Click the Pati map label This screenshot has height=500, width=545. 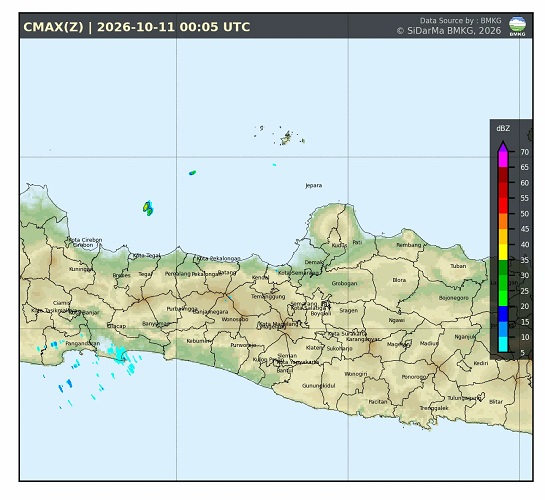(x=357, y=242)
